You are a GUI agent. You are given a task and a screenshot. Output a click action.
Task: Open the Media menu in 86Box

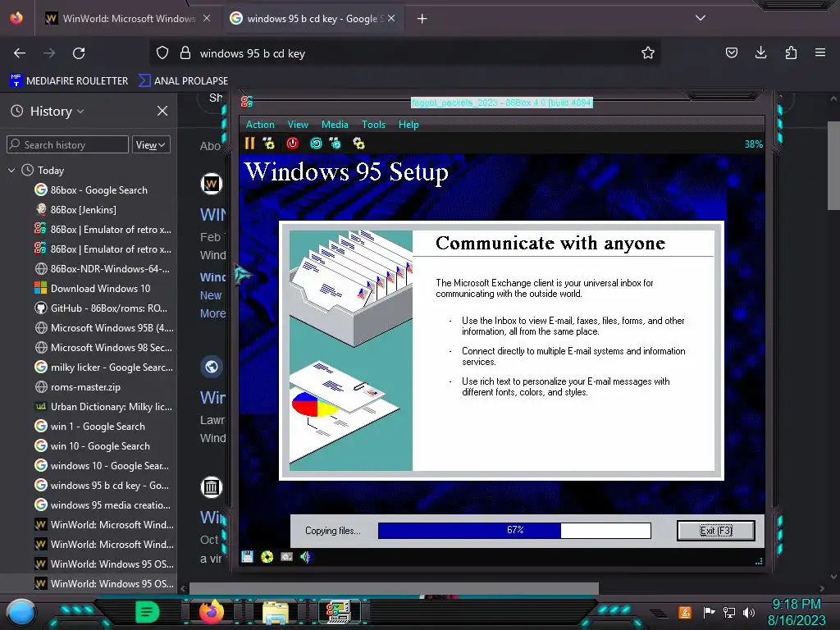(x=335, y=125)
